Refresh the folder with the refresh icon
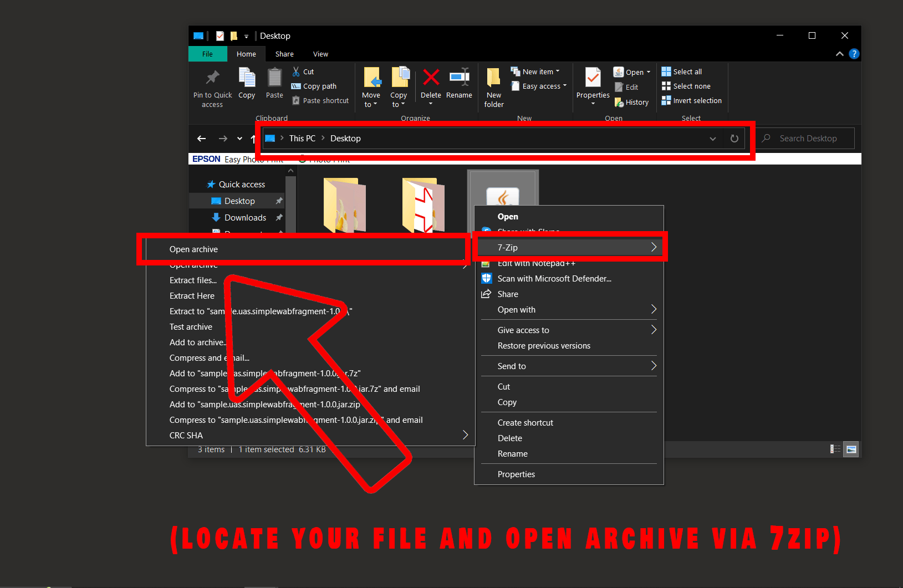Viewport: 903px width, 588px height. coord(734,138)
